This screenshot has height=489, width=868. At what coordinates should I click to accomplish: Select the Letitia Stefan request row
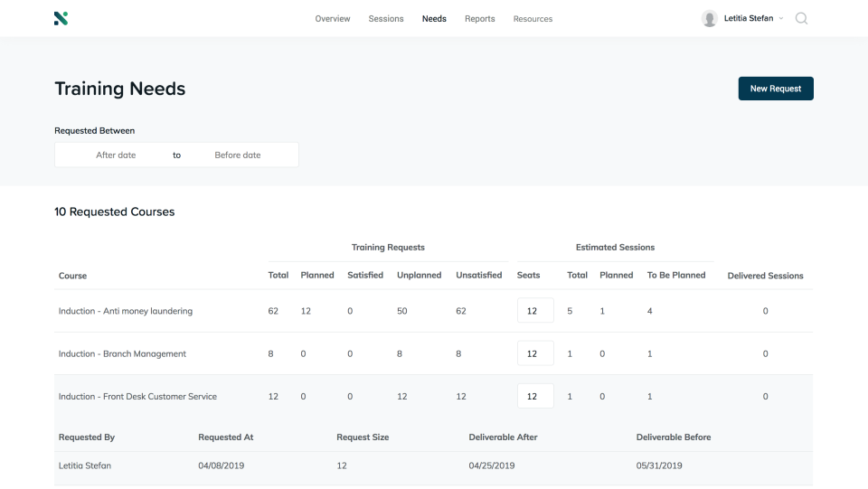click(85, 466)
